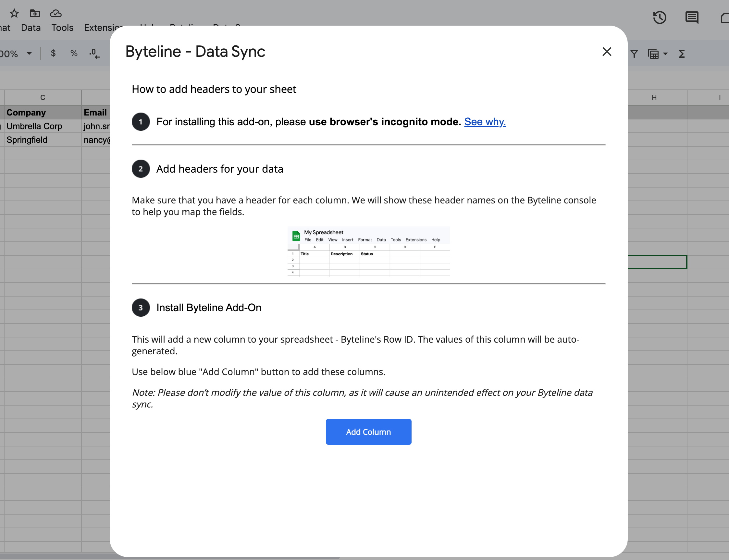Click the functions sigma icon
Screen dimensions: 729x560
coord(682,54)
